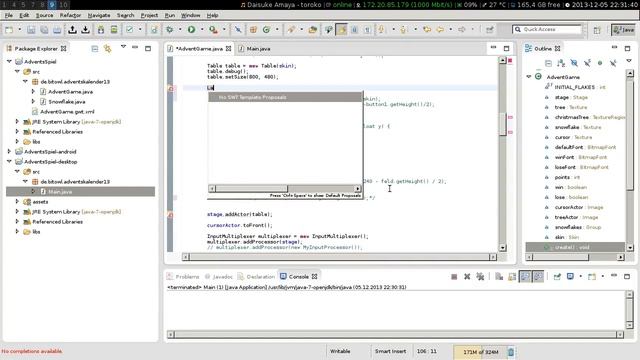This screenshot has width=640, height=360.
Task: Collapse the AdventsSpiel project node
Action: (9, 61)
